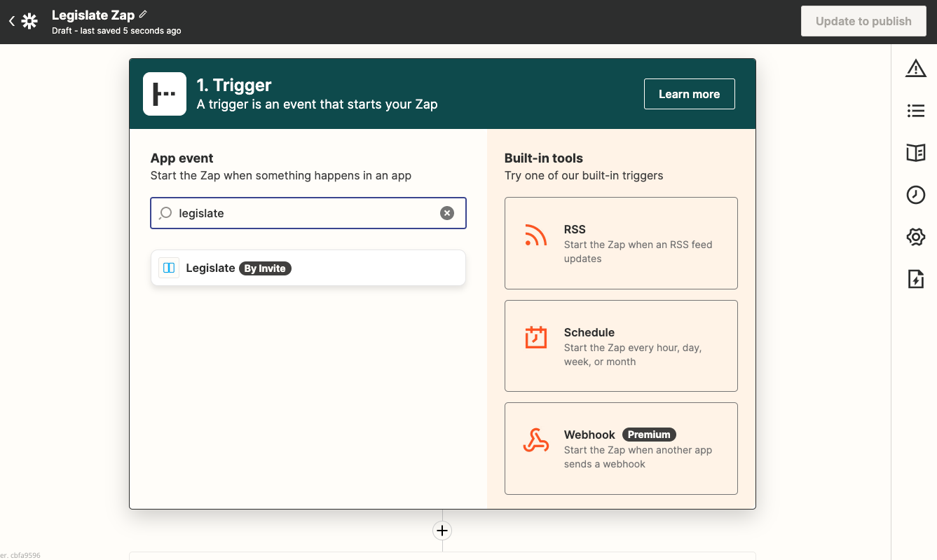
Task: Open the Zapier logo home icon
Action: [29, 22]
